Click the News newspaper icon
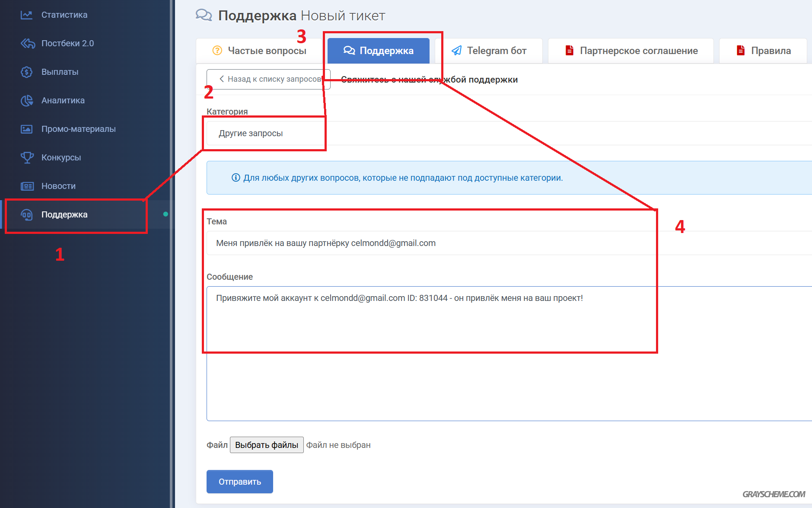 click(x=26, y=186)
